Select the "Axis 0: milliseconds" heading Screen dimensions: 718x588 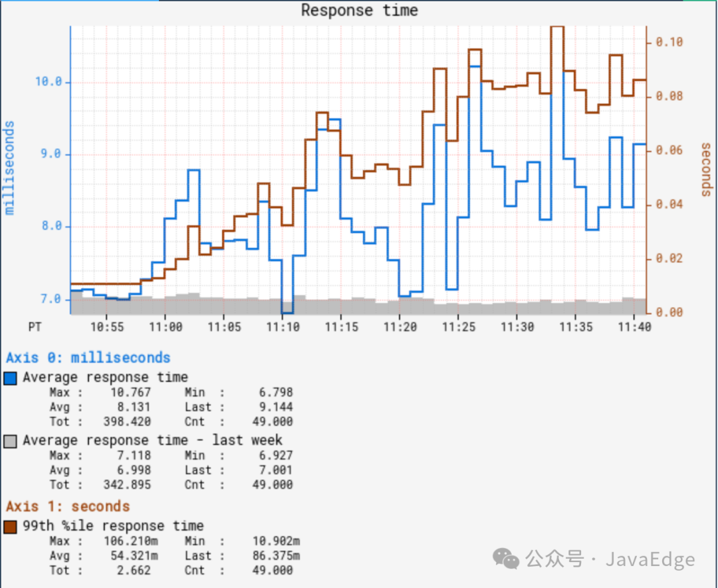pyautogui.click(x=88, y=357)
